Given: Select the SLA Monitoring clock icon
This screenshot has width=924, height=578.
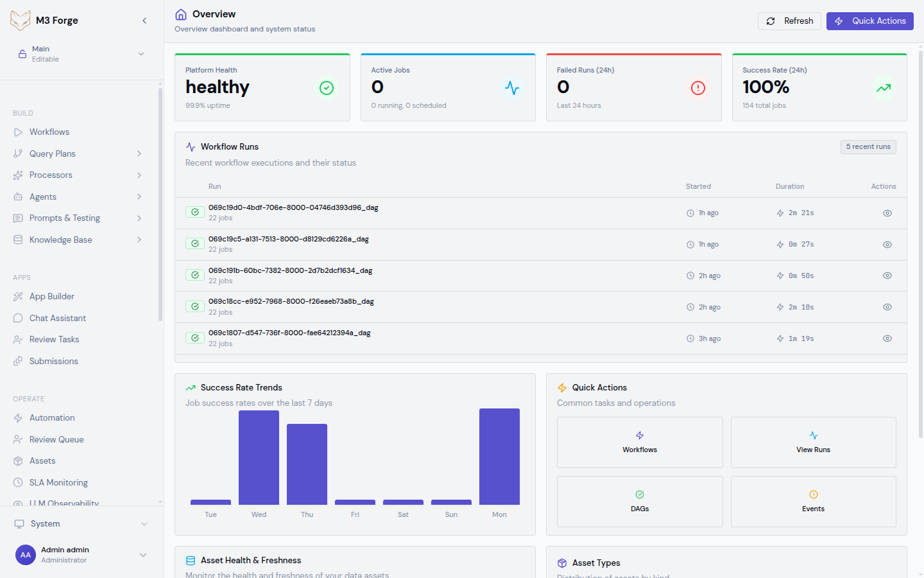Looking at the screenshot, I should (x=18, y=482).
